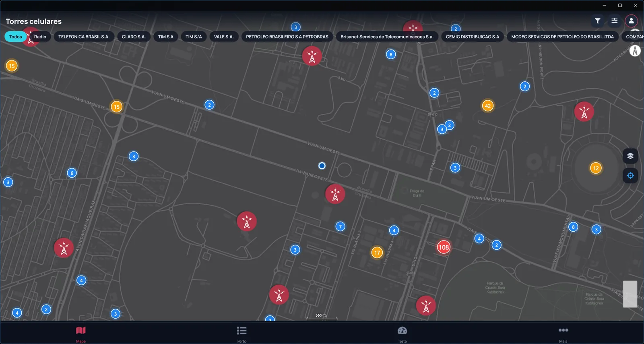The height and width of the screenshot is (344, 644).
Task: Filter by Brisanet Servicos de Telecomunicacoes
Action: click(387, 37)
